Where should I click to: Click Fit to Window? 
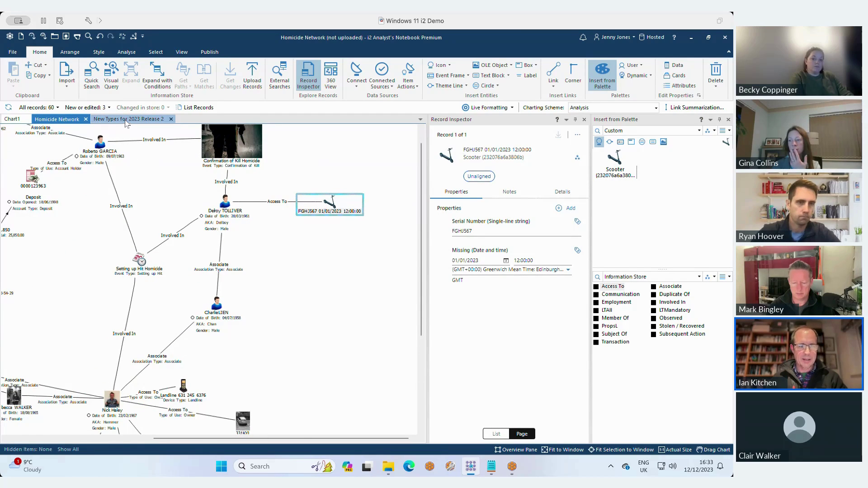point(562,450)
